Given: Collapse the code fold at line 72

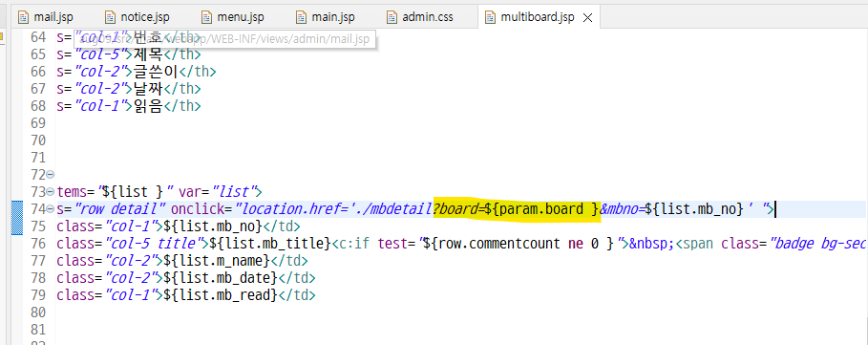Looking at the screenshot, I should point(51,175).
